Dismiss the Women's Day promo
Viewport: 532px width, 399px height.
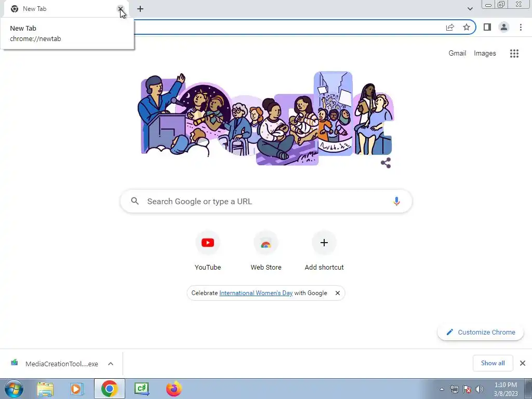(338, 293)
